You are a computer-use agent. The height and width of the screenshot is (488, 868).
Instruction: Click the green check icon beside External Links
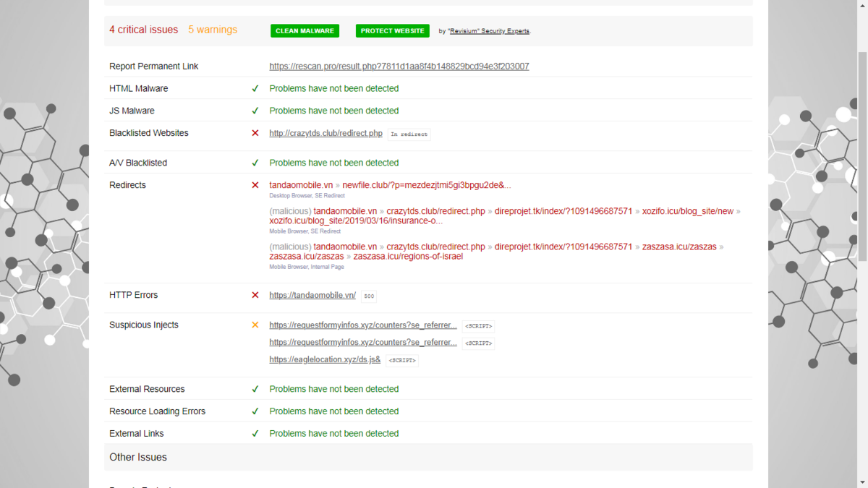[255, 434]
